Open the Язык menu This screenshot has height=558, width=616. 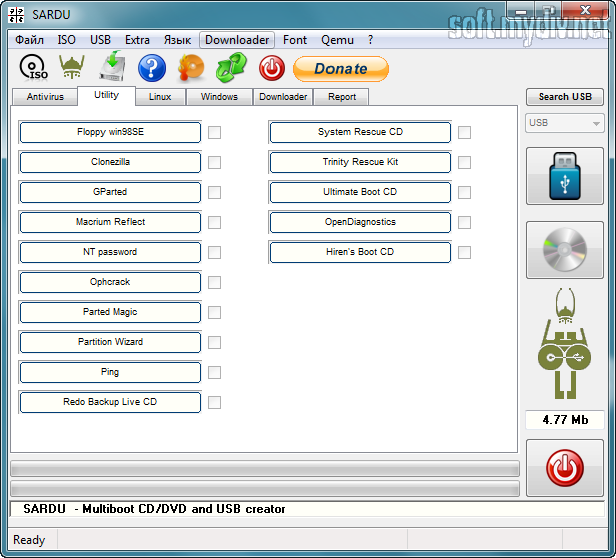pyautogui.click(x=177, y=40)
